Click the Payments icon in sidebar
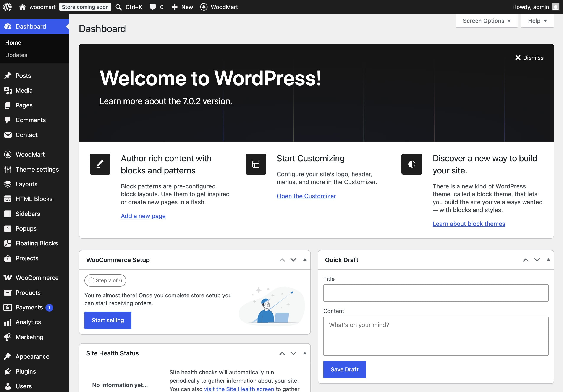This screenshot has width=563, height=392. pos(8,307)
